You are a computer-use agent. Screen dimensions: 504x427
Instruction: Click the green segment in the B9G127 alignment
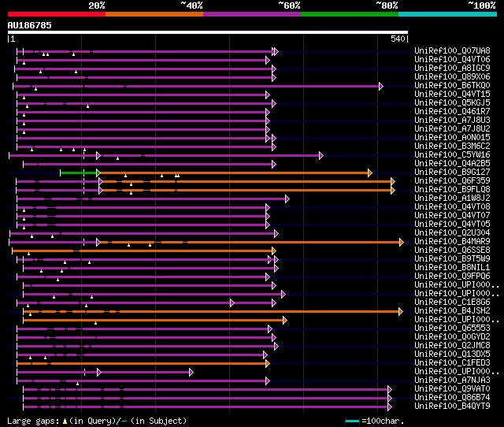79,173
